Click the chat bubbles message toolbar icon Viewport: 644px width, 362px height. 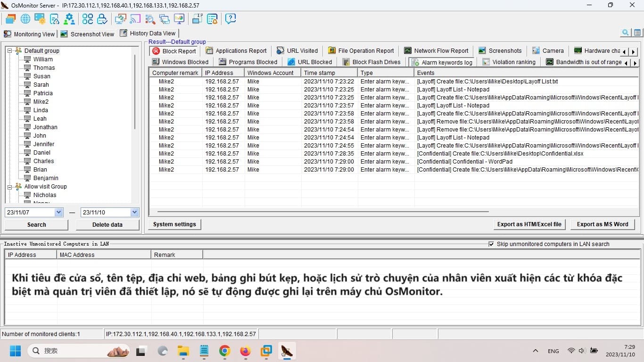coord(165,19)
